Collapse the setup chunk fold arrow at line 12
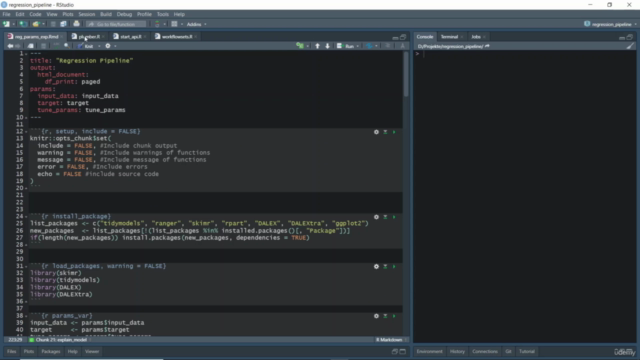 pyautogui.click(x=26, y=132)
